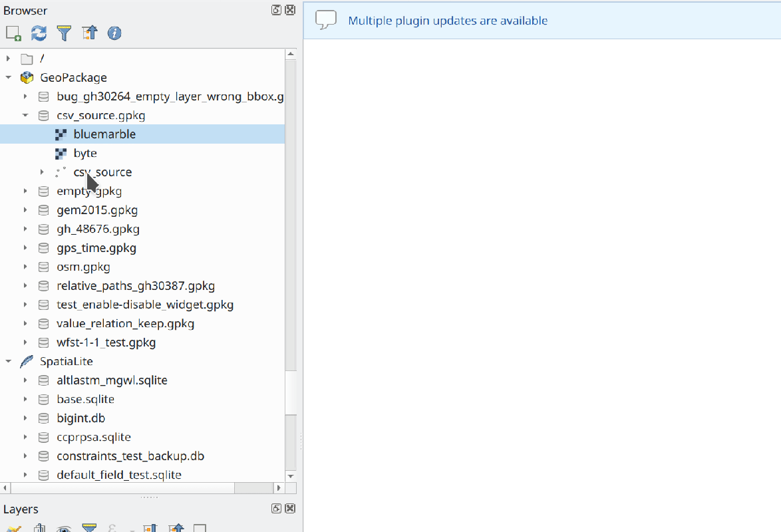Viewport: 781px width, 532px height.
Task: Collapse the SpatiaLite section
Action: (x=9, y=362)
